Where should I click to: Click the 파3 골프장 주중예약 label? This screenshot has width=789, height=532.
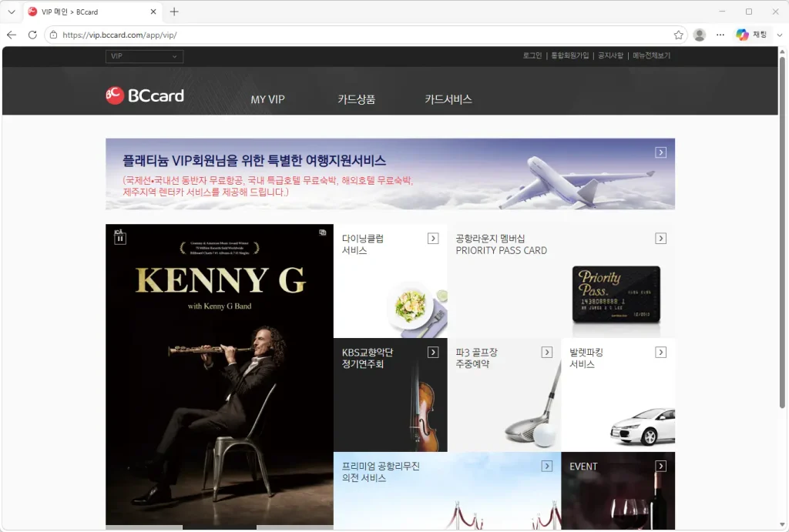coord(476,358)
